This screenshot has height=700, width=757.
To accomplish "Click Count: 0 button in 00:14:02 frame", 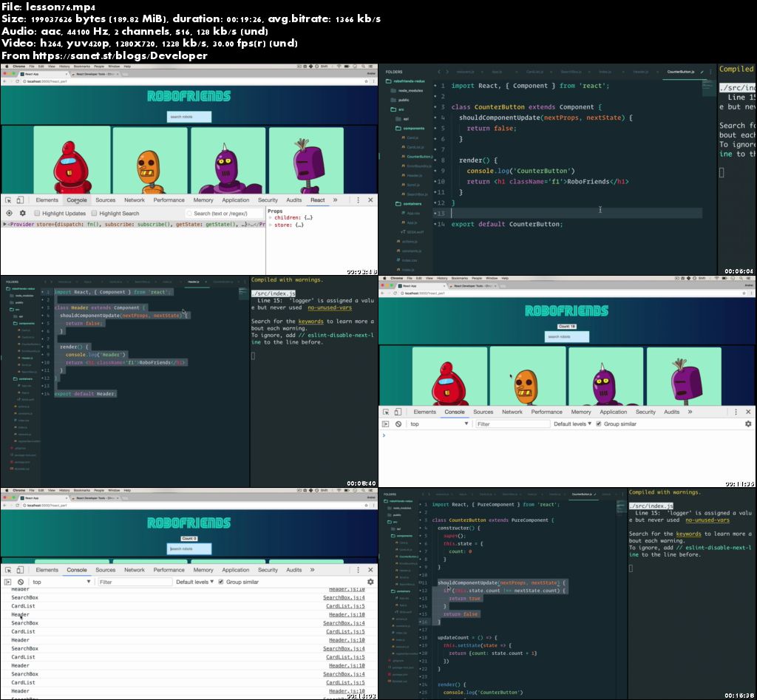I will [189, 538].
